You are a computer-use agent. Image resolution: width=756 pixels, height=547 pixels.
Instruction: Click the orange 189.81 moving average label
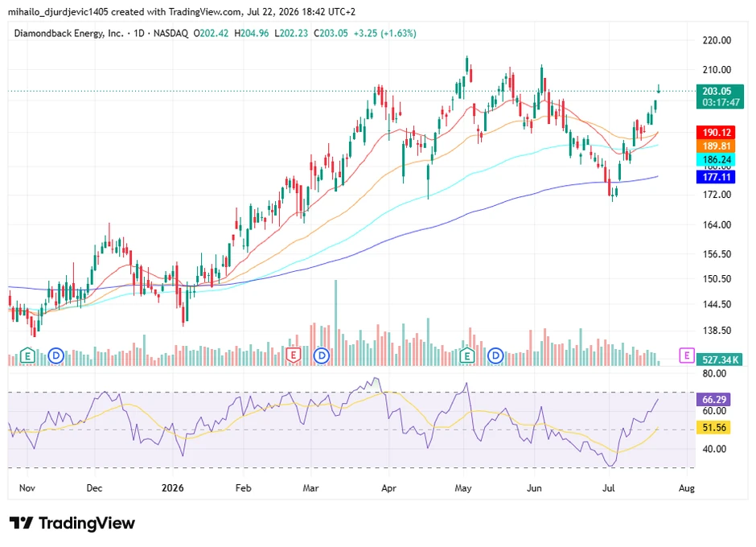point(716,146)
